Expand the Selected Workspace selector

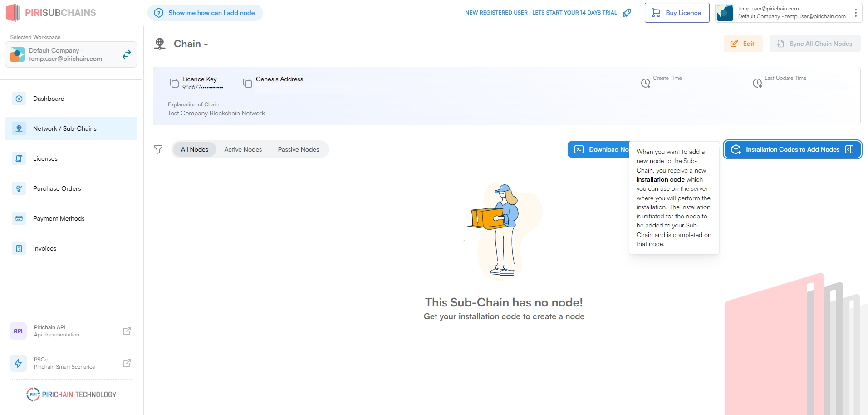click(71, 54)
